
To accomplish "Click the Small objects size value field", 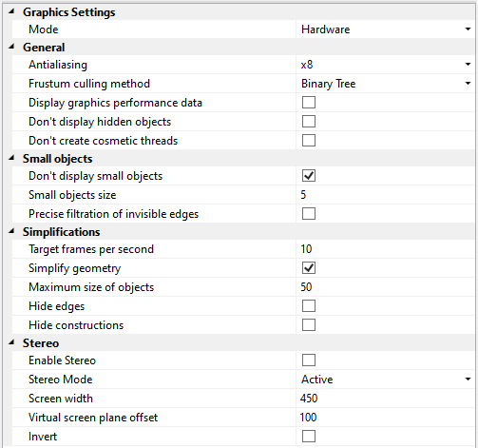I will pyautogui.click(x=385, y=195).
